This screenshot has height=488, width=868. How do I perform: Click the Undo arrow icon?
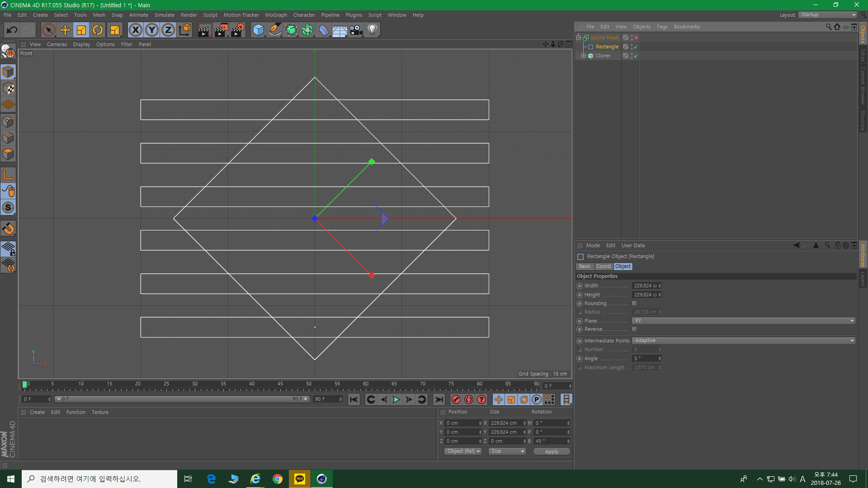[12, 30]
